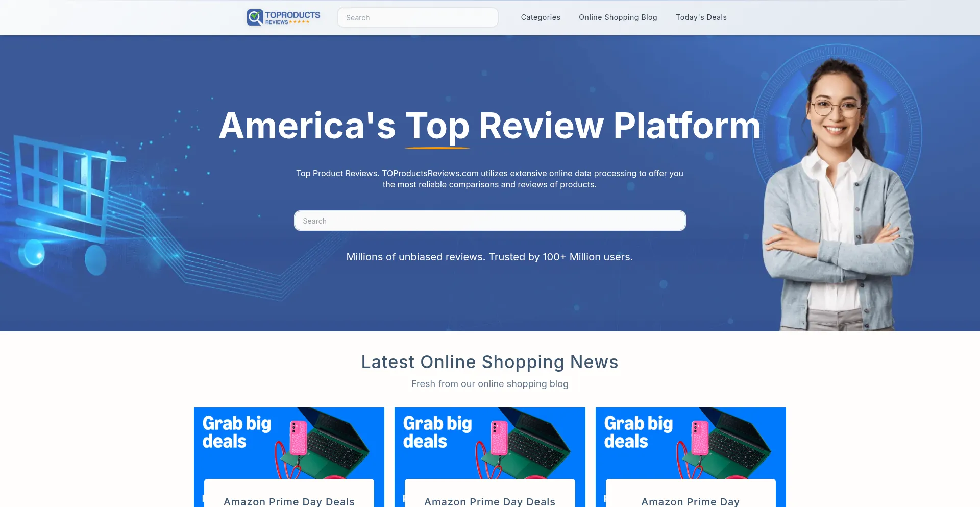Screen dimensions: 980x507
Task: Open second Amazon Prime Day Deals article title
Action: (x=489, y=501)
